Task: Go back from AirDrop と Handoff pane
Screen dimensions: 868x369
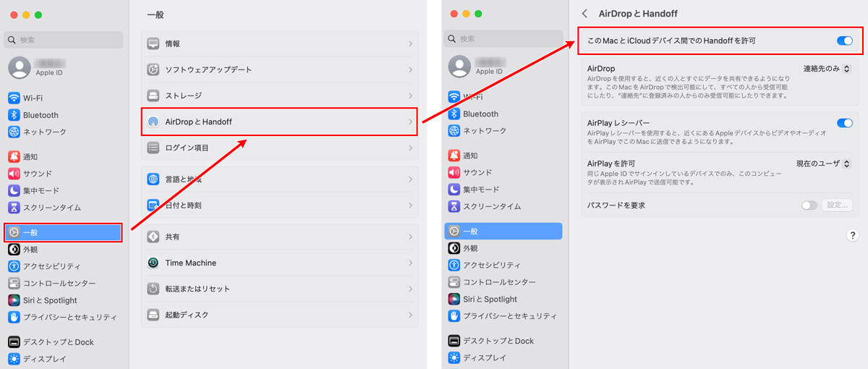Action: point(584,14)
